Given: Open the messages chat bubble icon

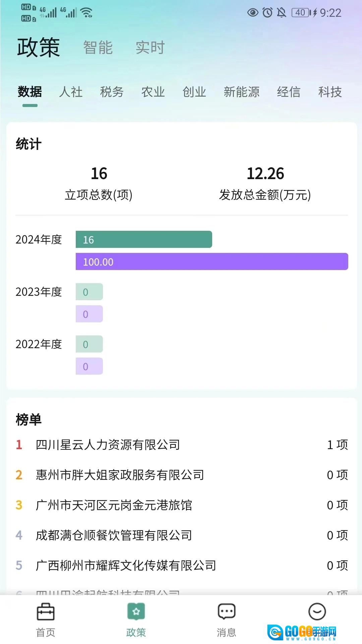Looking at the screenshot, I should pyautogui.click(x=227, y=611).
